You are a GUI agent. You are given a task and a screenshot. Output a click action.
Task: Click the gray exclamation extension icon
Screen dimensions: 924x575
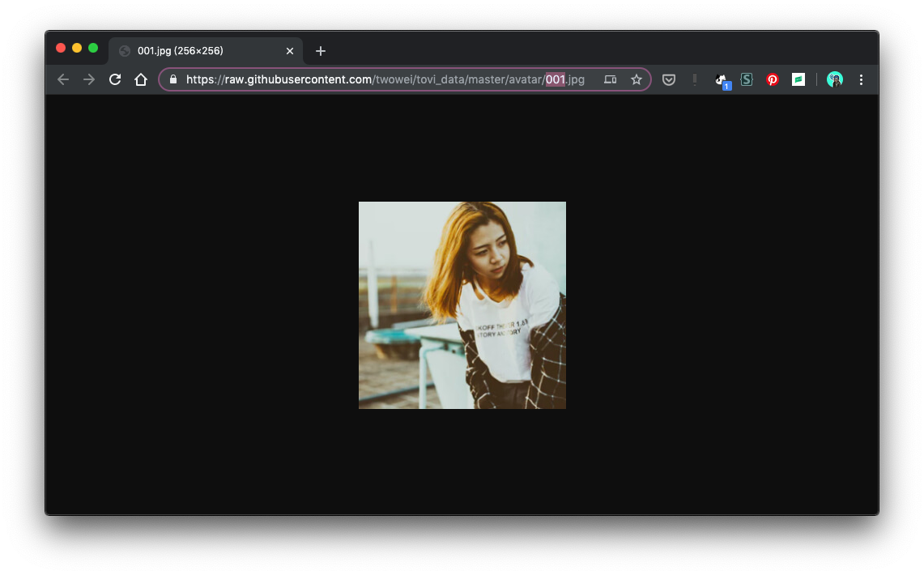[x=695, y=79]
